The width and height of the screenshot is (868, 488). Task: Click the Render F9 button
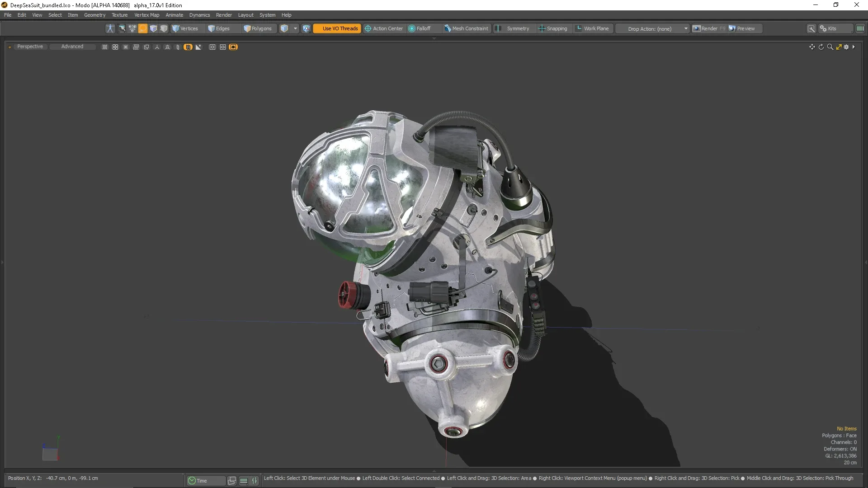click(709, 28)
